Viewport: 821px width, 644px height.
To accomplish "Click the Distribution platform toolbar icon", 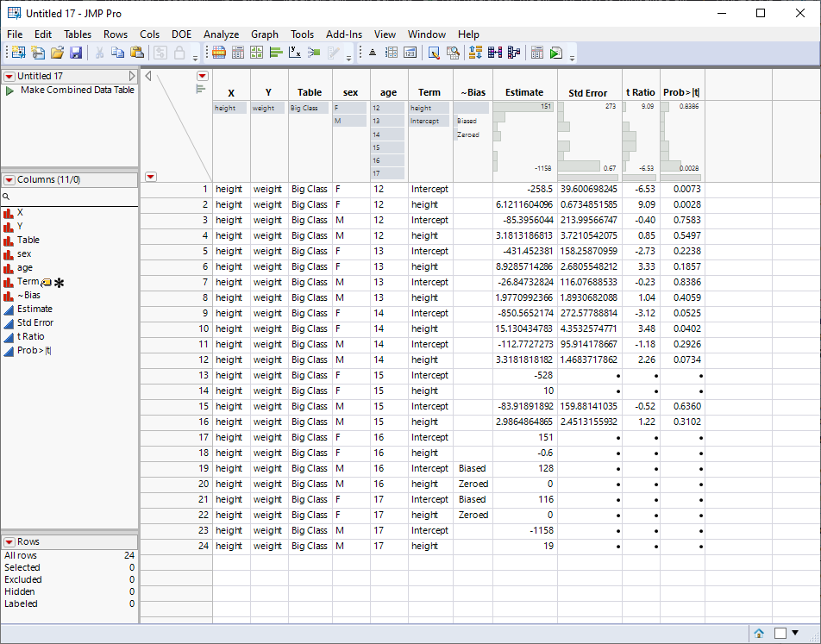I will click(x=276, y=53).
